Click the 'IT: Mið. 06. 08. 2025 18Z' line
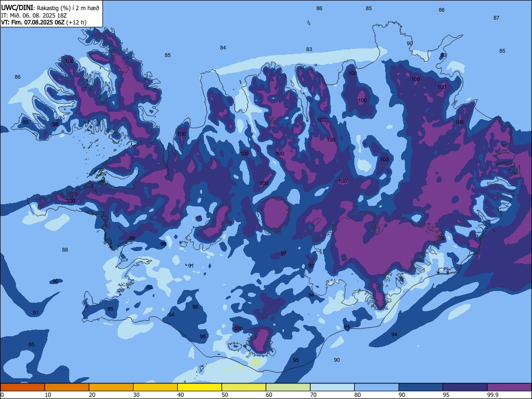The height and width of the screenshot is (399, 532). pos(34,15)
